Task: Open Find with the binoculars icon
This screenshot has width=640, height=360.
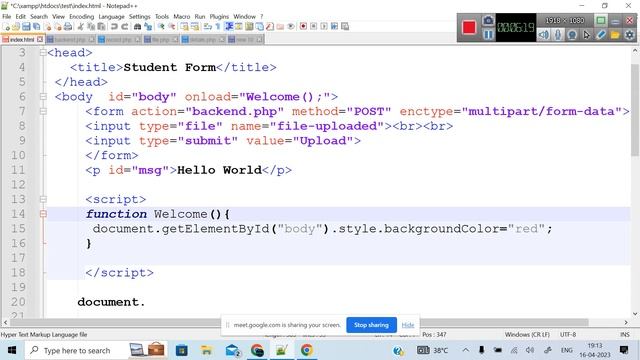Action: (138, 27)
